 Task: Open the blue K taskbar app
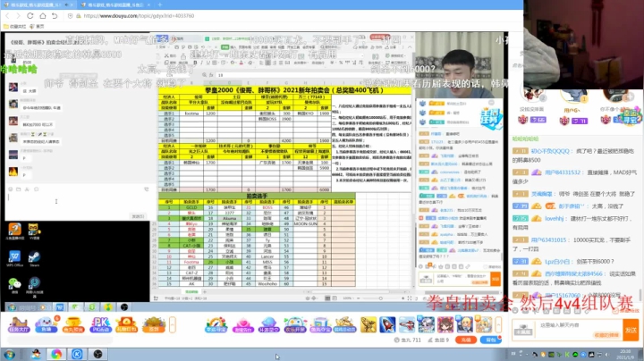click(77, 354)
